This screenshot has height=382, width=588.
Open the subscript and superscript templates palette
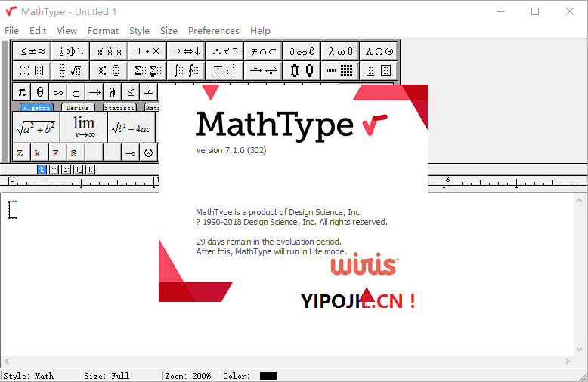coord(109,70)
